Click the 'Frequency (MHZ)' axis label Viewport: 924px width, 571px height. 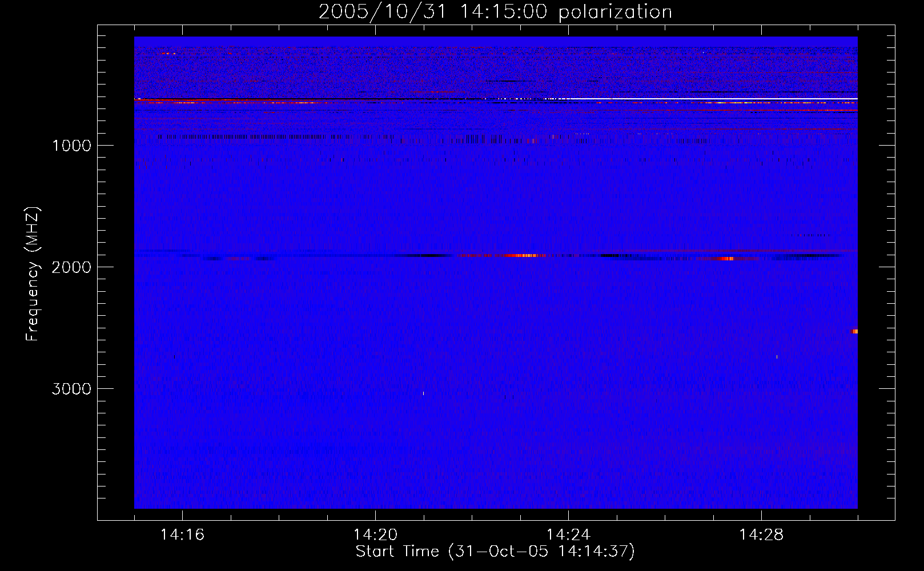coord(33,274)
